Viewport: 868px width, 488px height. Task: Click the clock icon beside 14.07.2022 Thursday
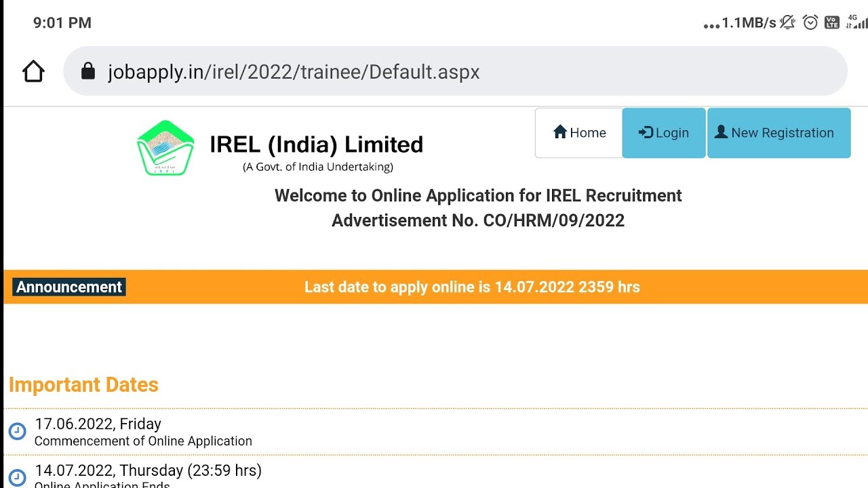pyautogui.click(x=17, y=476)
